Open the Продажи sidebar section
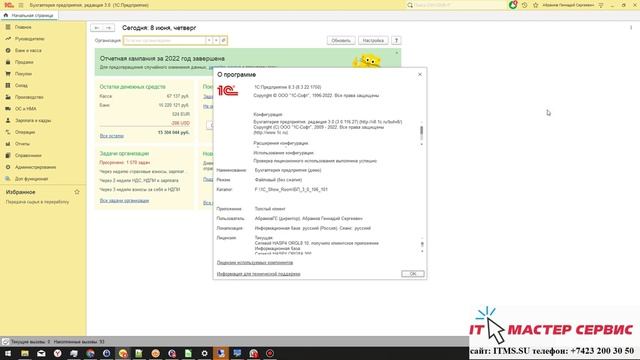 [24, 62]
